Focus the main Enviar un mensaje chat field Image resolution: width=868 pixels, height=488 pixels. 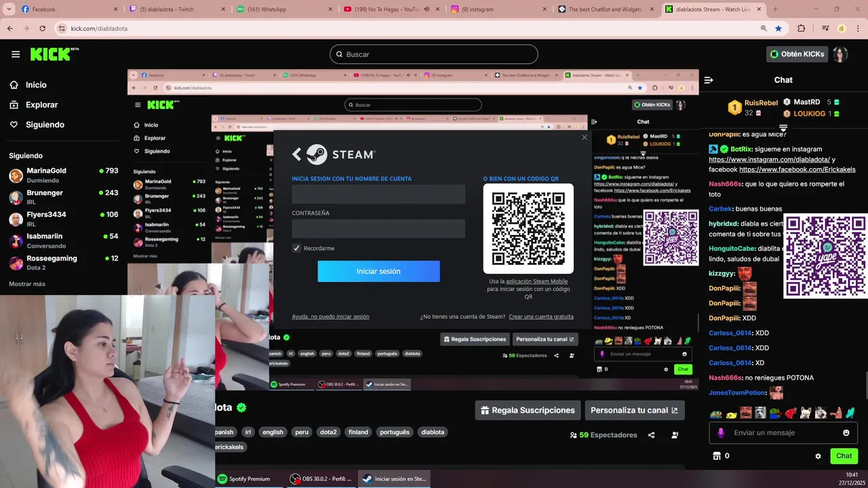pos(783,432)
